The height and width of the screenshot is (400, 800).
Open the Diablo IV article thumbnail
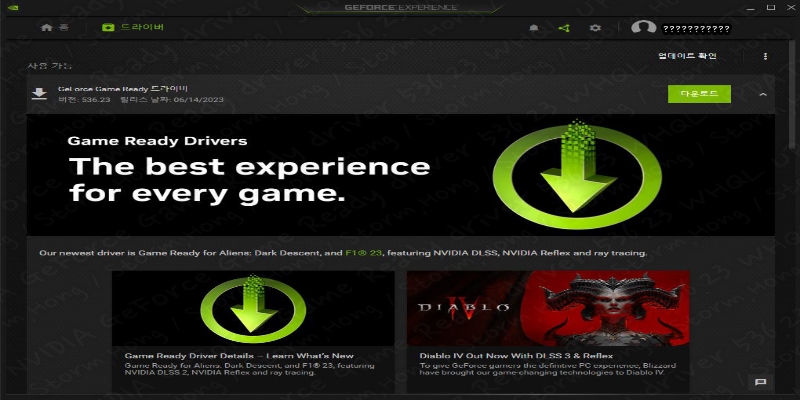[x=548, y=308]
